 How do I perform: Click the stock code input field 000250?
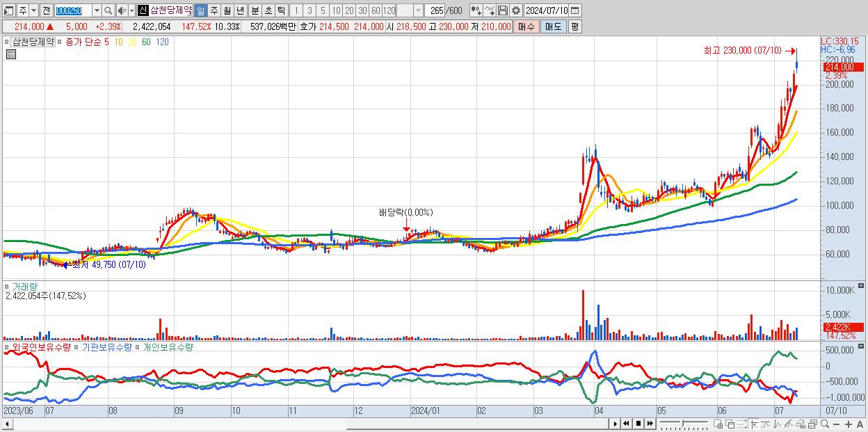click(x=72, y=10)
